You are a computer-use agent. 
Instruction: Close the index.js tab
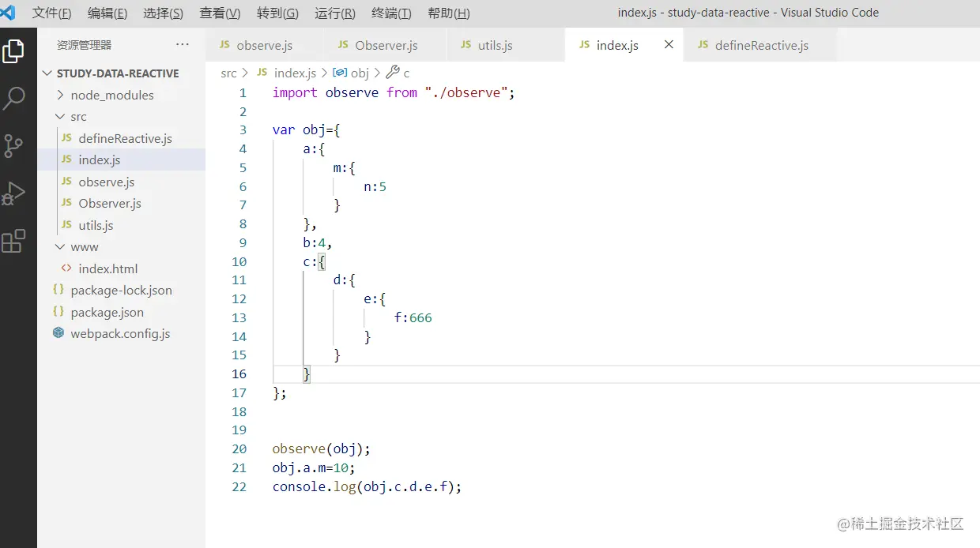coord(668,45)
